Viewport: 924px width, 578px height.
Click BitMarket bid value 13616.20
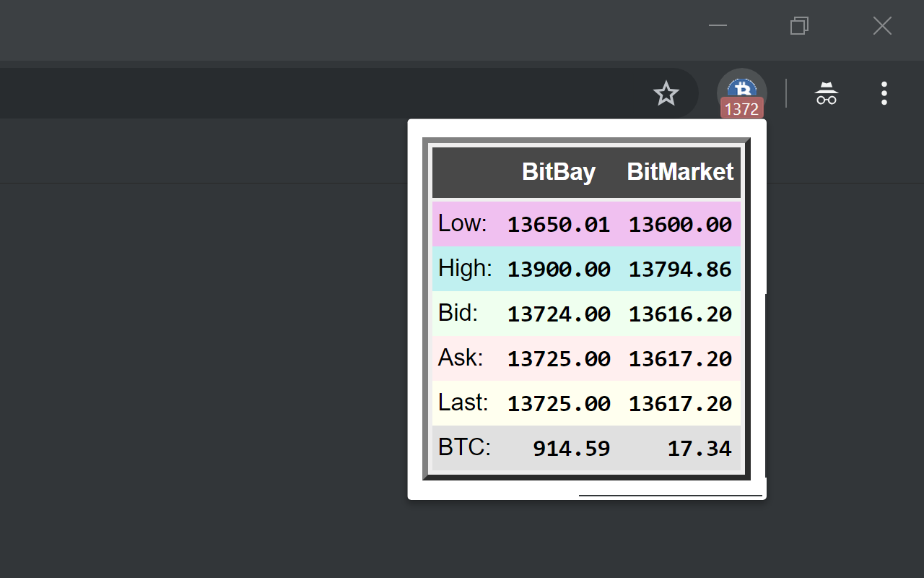click(680, 314)
